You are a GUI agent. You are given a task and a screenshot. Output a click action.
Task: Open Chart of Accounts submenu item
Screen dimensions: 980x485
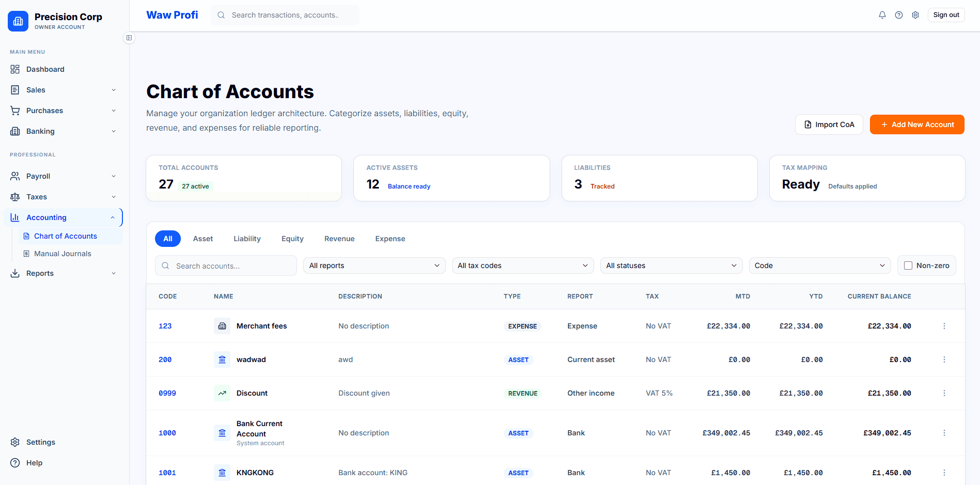pos(71,236)
